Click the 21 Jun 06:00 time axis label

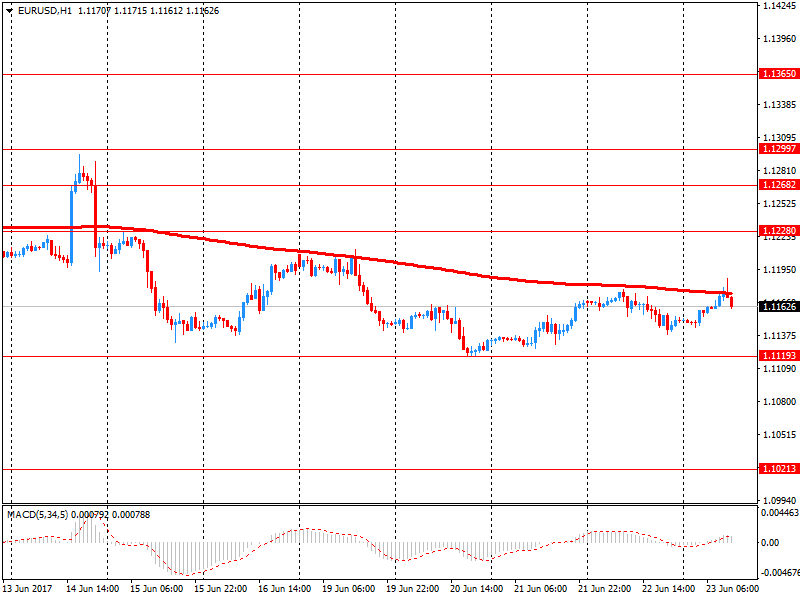pyautogui.click(x=540, y=589)
